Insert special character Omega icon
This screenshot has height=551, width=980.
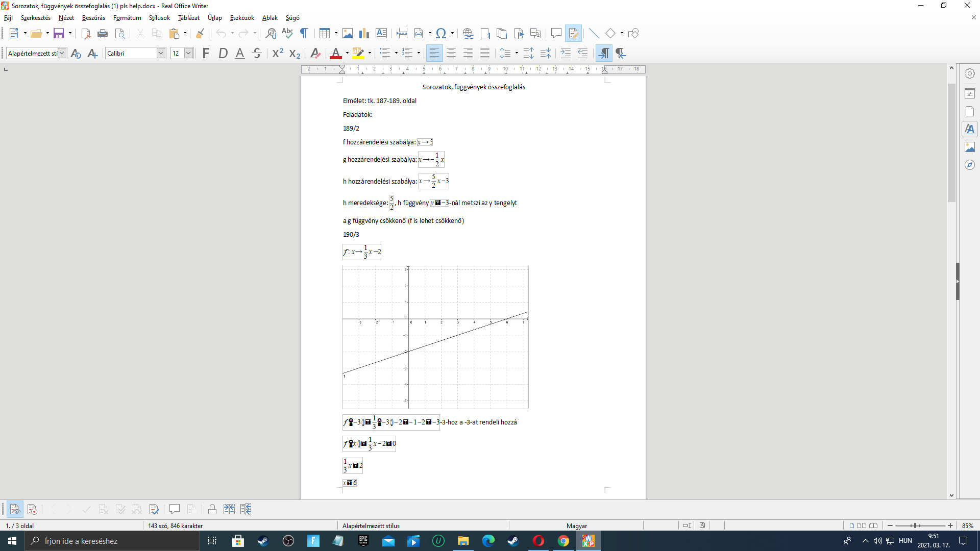pyautogui.click(x=441, y=34)
